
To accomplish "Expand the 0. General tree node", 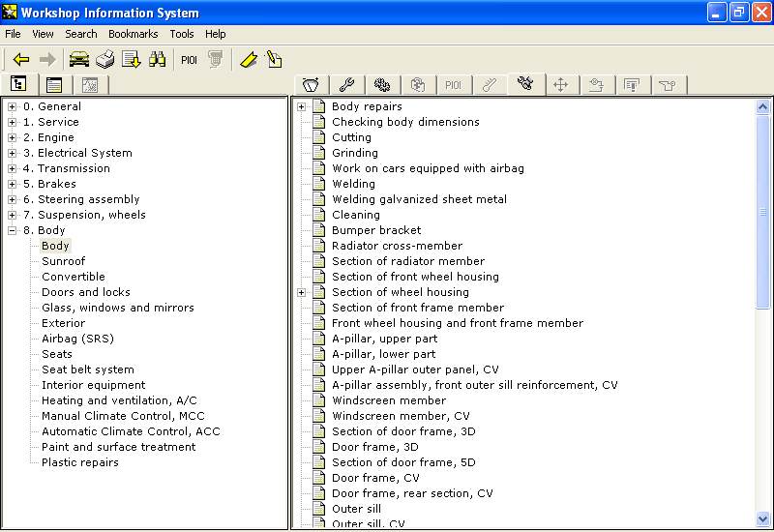I will point(13,106).
